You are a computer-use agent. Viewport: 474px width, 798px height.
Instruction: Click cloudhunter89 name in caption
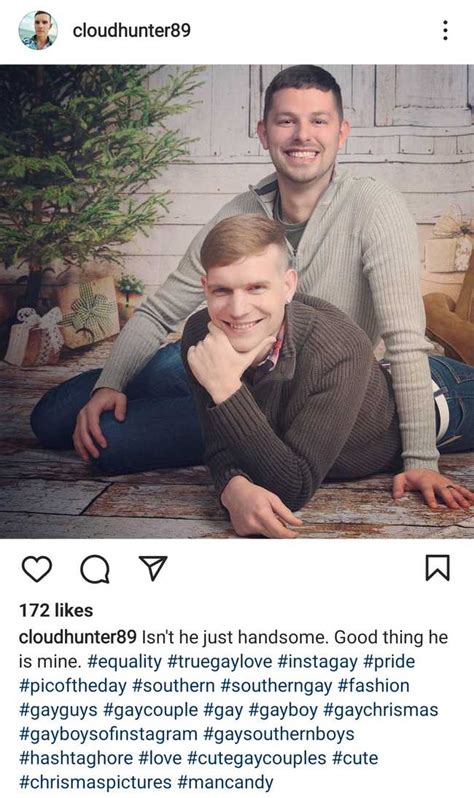[77, 637]
